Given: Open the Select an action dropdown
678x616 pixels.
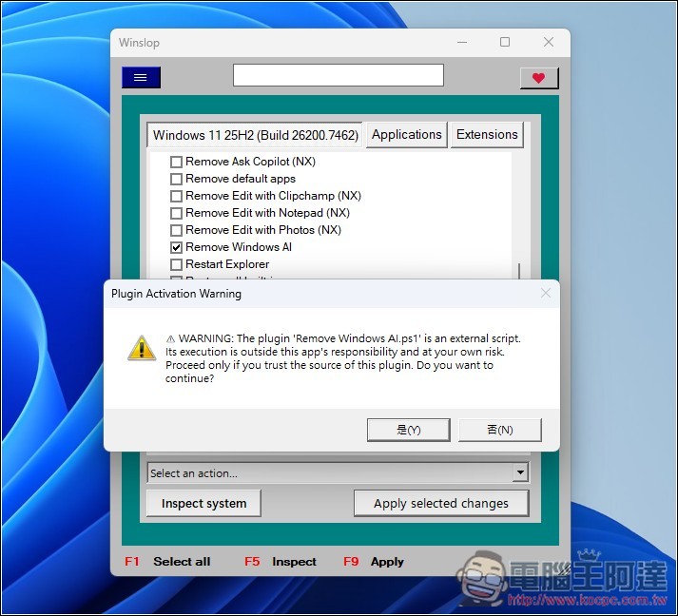Looking at the screenshot, I should [x=338, y=472].
